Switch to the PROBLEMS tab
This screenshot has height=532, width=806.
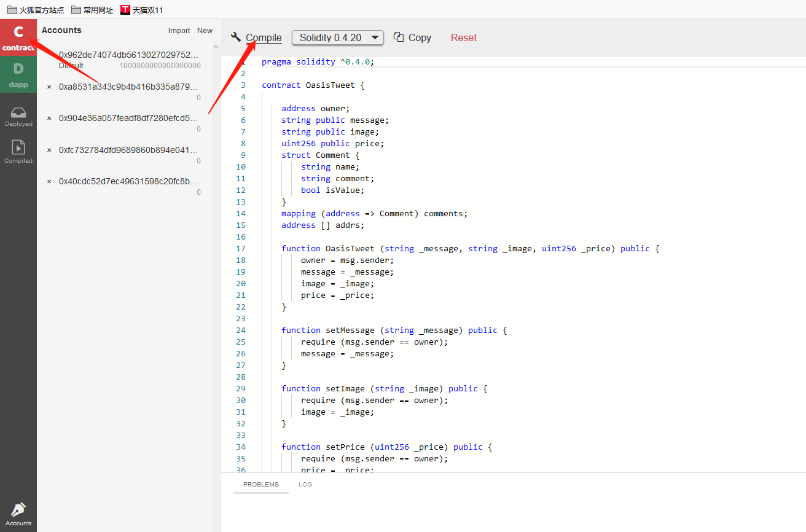click(261, 484)
